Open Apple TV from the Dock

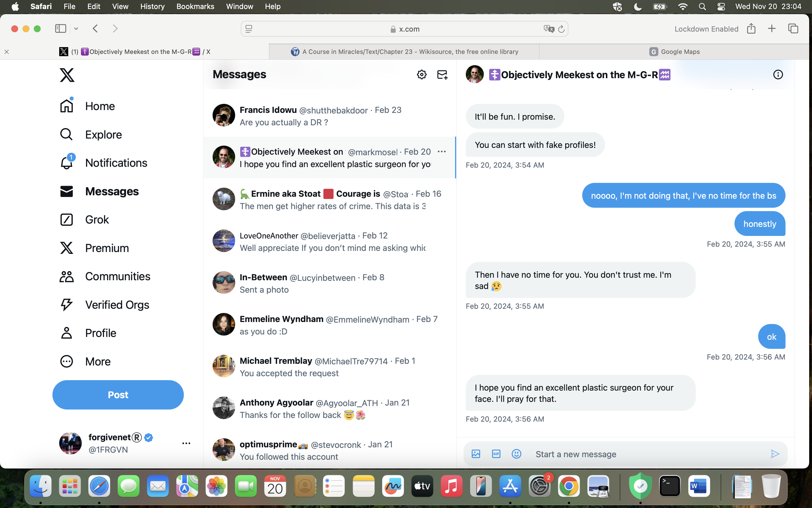[x=422, y=486]
